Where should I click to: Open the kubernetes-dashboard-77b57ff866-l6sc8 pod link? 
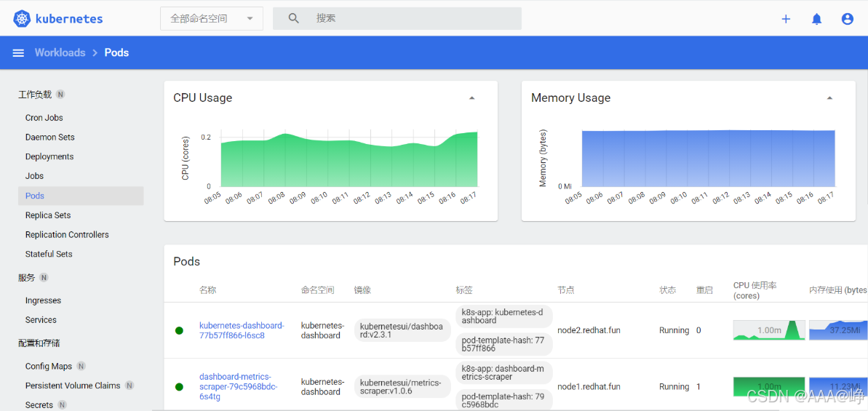[x=242, y=330]
